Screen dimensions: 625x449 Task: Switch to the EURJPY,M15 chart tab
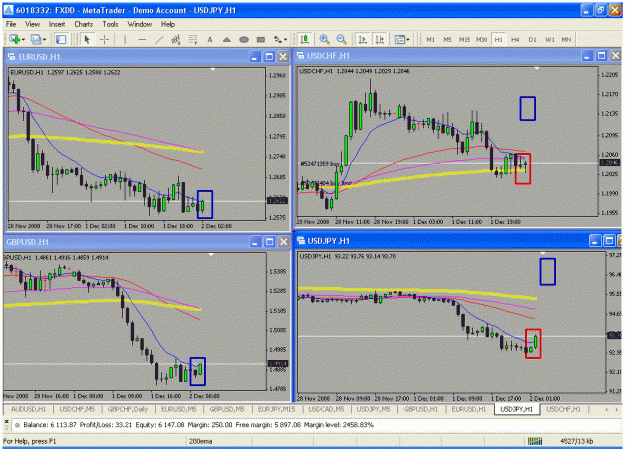276,409
